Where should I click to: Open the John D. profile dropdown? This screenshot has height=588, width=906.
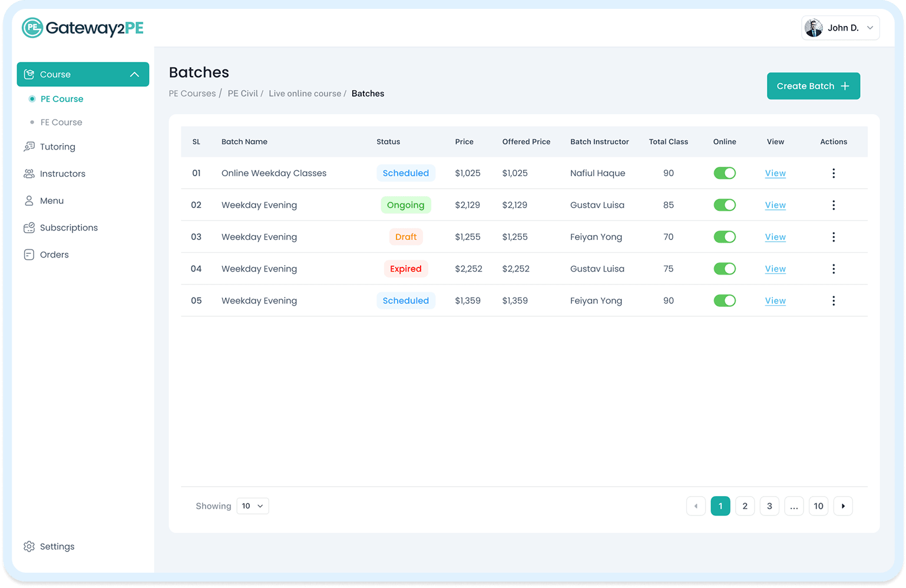pos(840,28)
